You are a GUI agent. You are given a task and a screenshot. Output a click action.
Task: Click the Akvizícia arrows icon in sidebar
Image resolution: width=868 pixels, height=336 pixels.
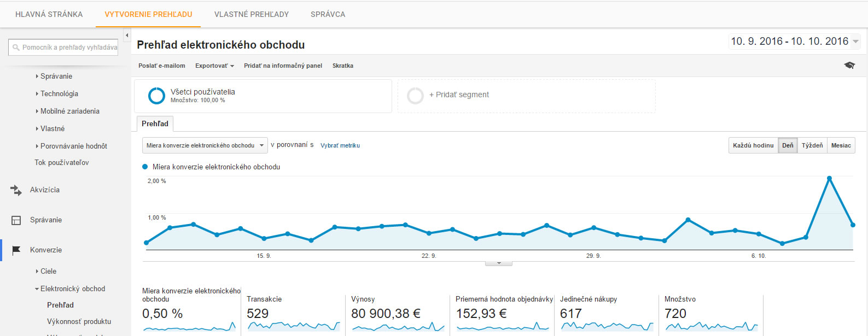pyautogui.click(x=16, y=190)
